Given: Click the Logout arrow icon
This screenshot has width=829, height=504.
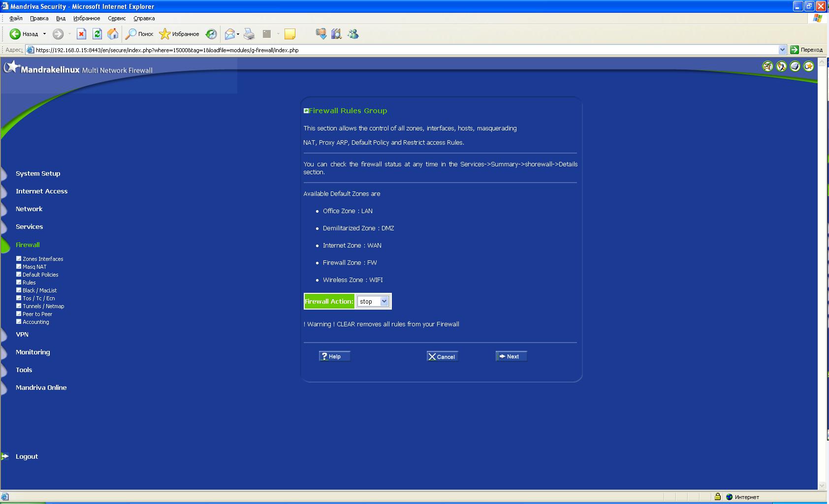Looking at the screenshot, I should 5,456.
